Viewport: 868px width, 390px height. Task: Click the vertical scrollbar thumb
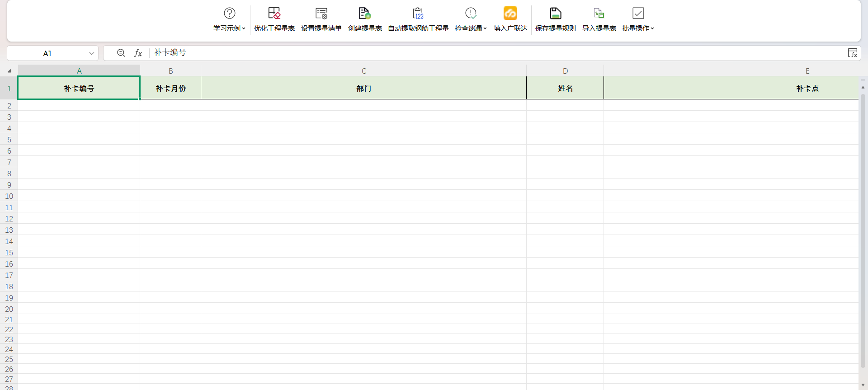[x=863, y=230]
